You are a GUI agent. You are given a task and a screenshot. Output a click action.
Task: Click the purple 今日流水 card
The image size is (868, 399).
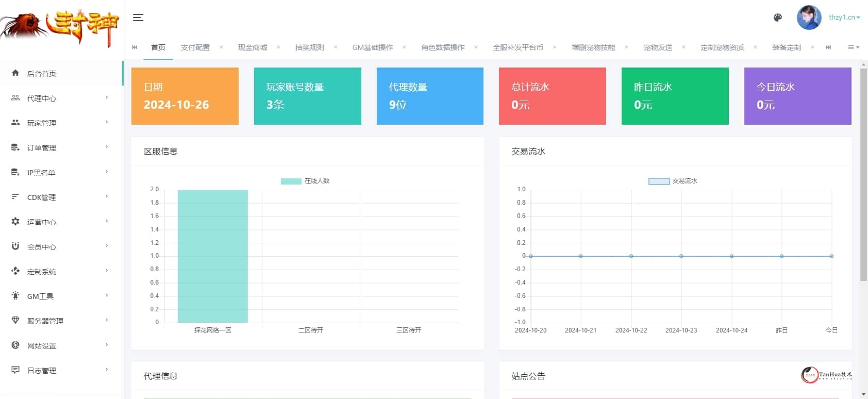point(797,96)
